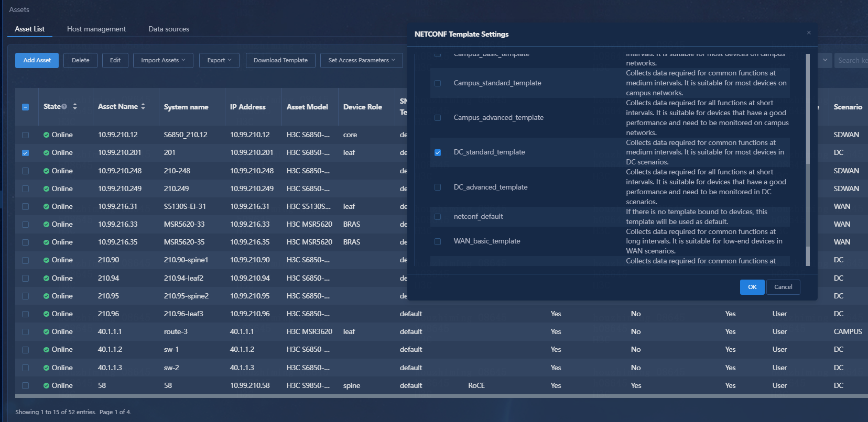Click system name 210.90-spine1
The image size is (868, 422).
(x=186, y=260)
